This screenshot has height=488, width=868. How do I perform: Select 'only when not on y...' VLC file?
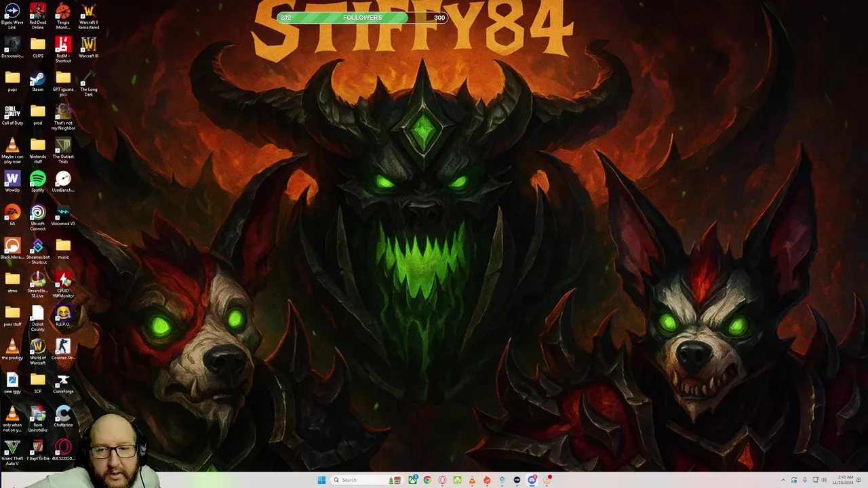click(x=12, y=419)
